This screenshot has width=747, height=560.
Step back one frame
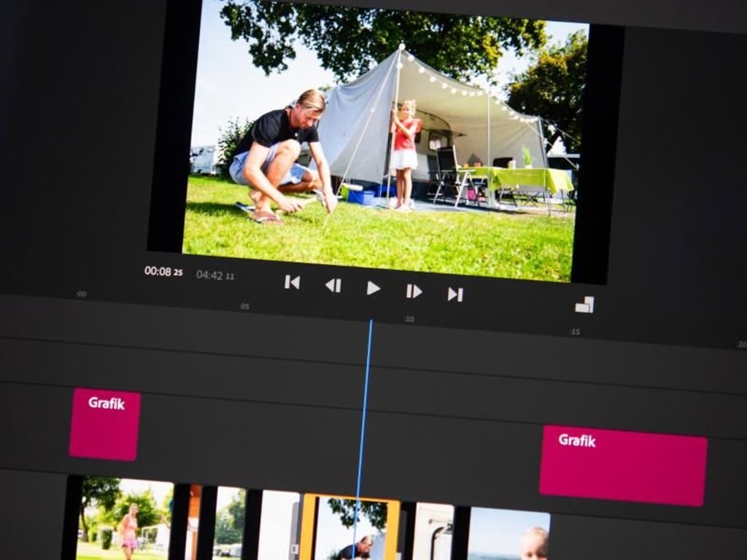click(333, 286)
